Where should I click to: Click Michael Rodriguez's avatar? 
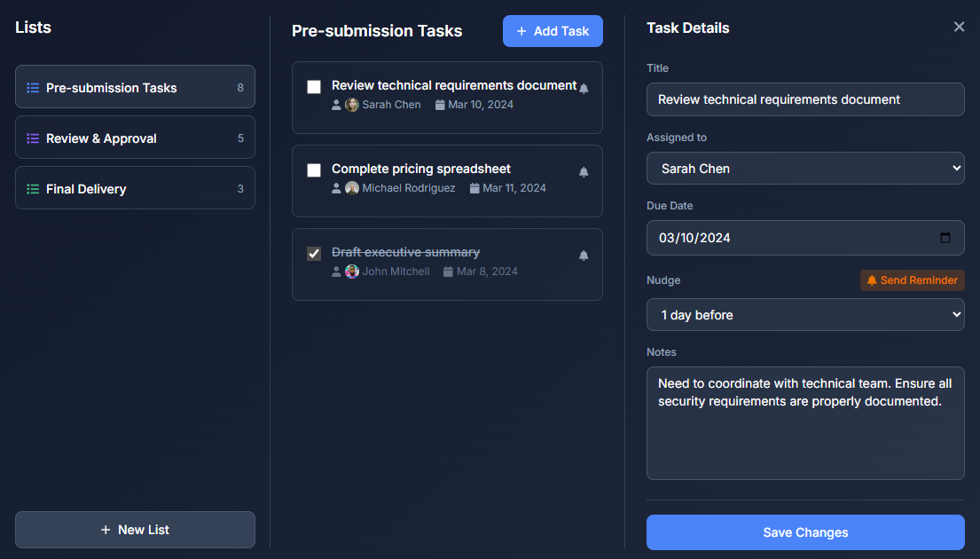(351, 188)
